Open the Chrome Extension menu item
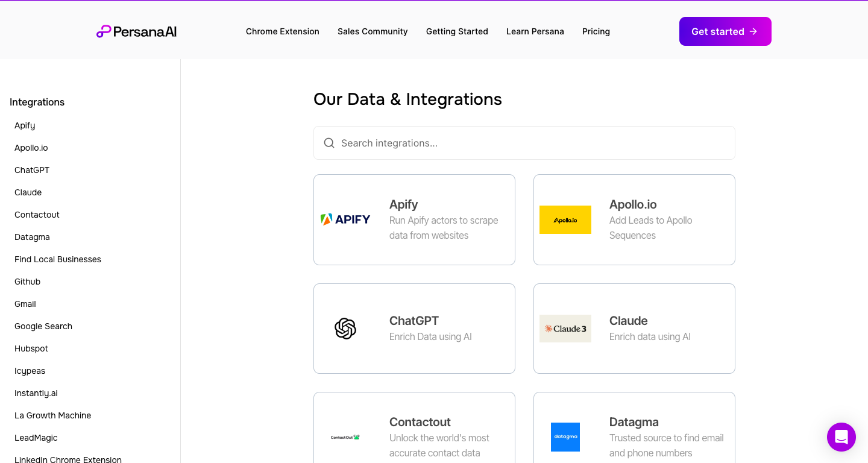This screenshot has height=463, width=868. (283, 31)
